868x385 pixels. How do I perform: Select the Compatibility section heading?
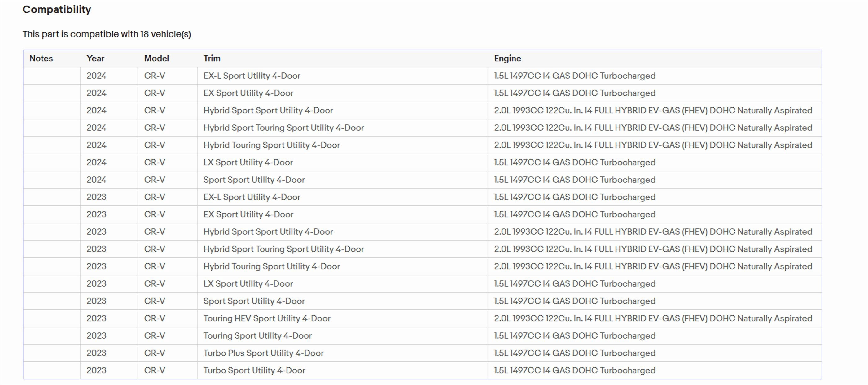point(57,9)
